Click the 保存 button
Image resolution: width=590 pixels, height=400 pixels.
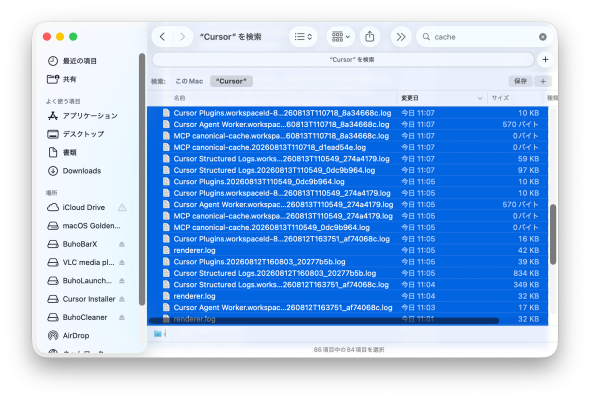pyautogui.click(x=520, y=81)
